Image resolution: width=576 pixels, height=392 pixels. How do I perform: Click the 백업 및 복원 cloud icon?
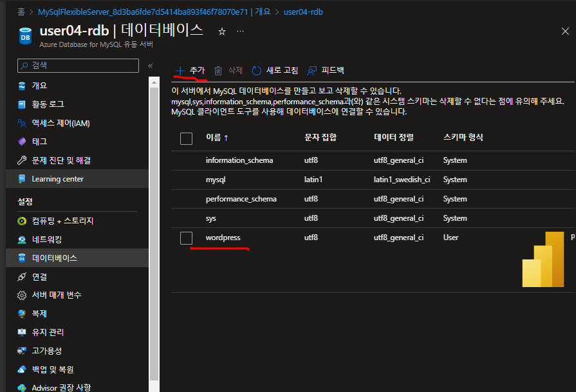[22, 369]
